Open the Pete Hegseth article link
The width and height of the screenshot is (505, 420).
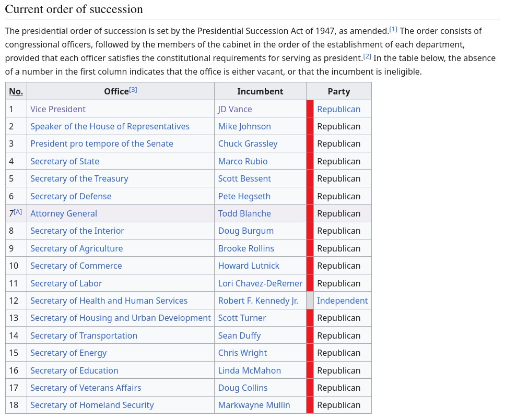pyautogui.click(x=244, y=196)
